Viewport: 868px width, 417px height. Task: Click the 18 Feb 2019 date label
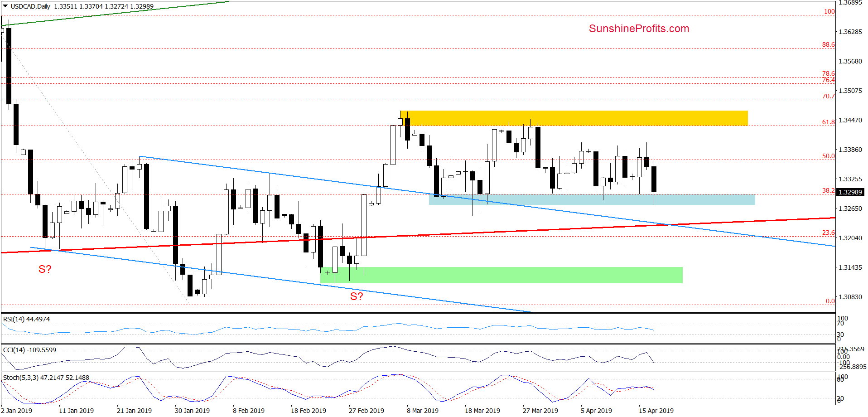[309, 411]
